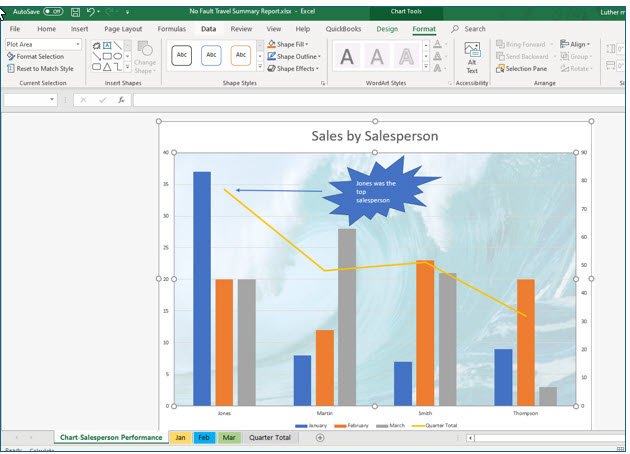Click the January legend entry
The width and height of the screenshot is (630, 454).
click(311, 425)
